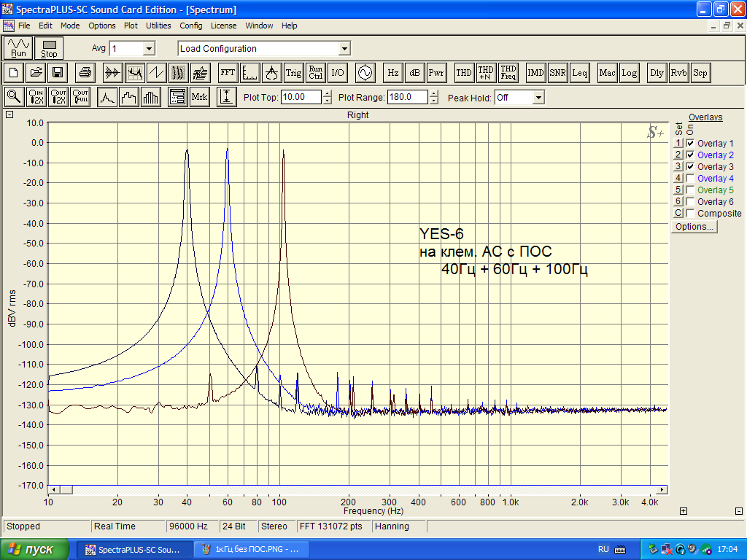Open the IMD measurement
The height and width of the screenshot is (560, 747).
click(535, 73)
